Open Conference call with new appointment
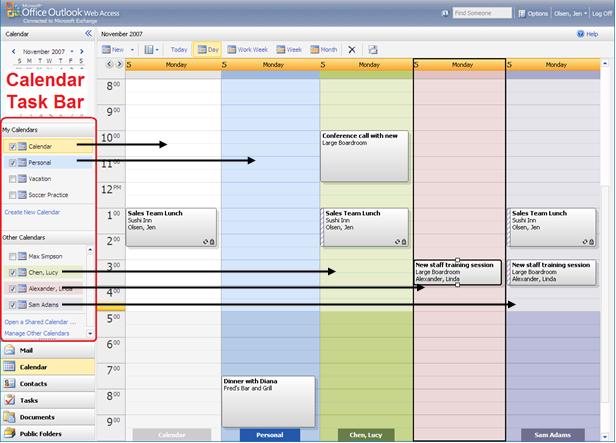 click(364, 156)
